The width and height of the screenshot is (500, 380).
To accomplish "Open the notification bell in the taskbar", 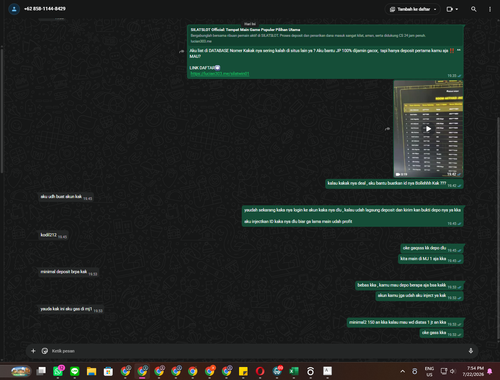I will pos(490,371).
